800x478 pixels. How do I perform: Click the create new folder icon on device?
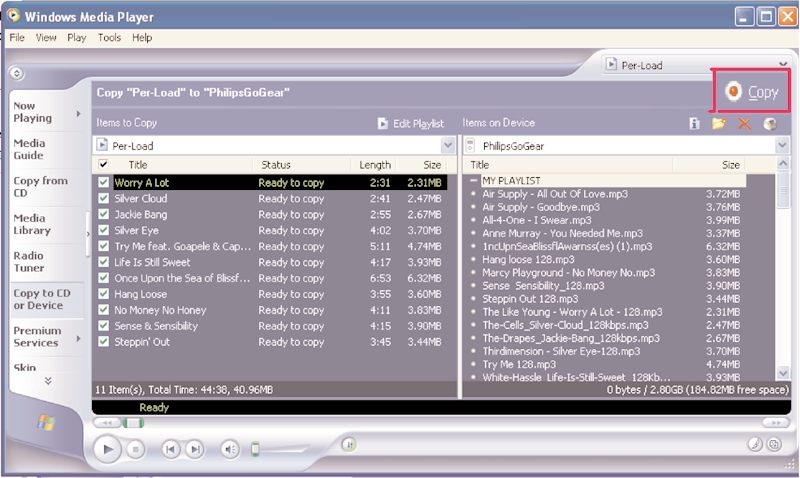(x=719, y=123)
